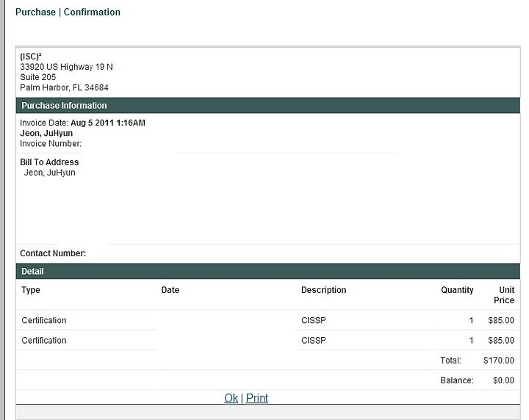
Task: Click the 'Description' column header
Action: tap(323, 290)
